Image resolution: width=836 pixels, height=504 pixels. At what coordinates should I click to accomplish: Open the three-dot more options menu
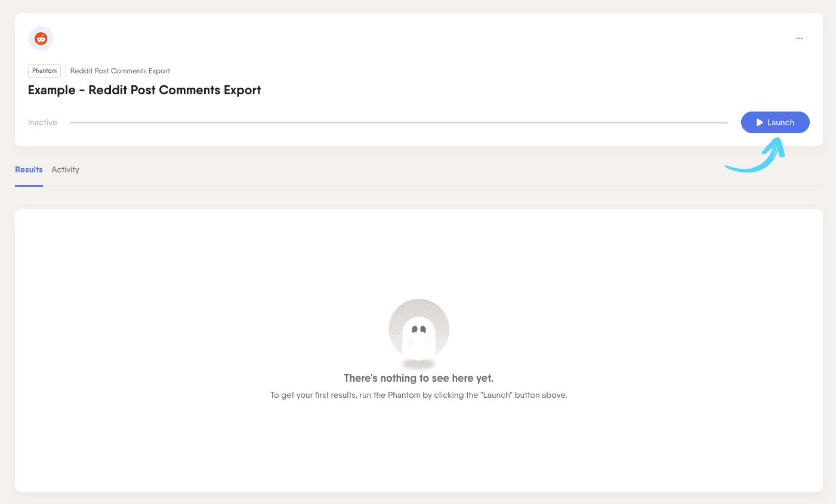click(x=799, y=38)
